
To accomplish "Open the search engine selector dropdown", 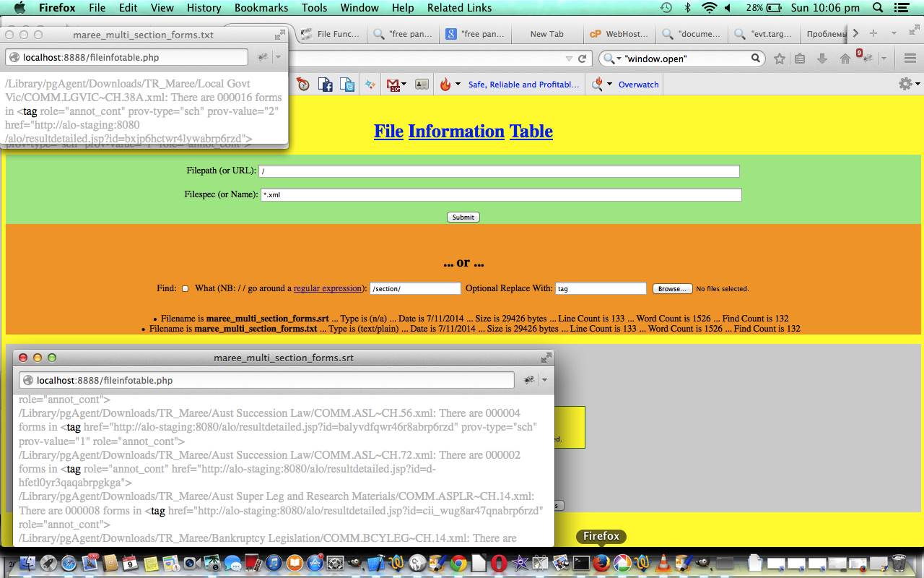I will 611,59.
